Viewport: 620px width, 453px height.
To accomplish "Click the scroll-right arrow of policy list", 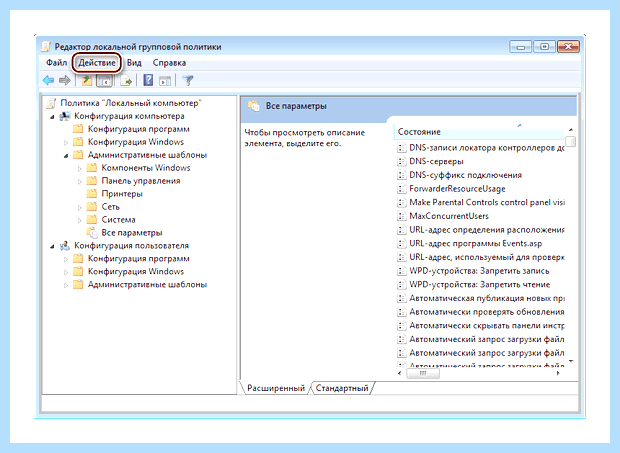I will pyautogui.click(x=558, y=373).
